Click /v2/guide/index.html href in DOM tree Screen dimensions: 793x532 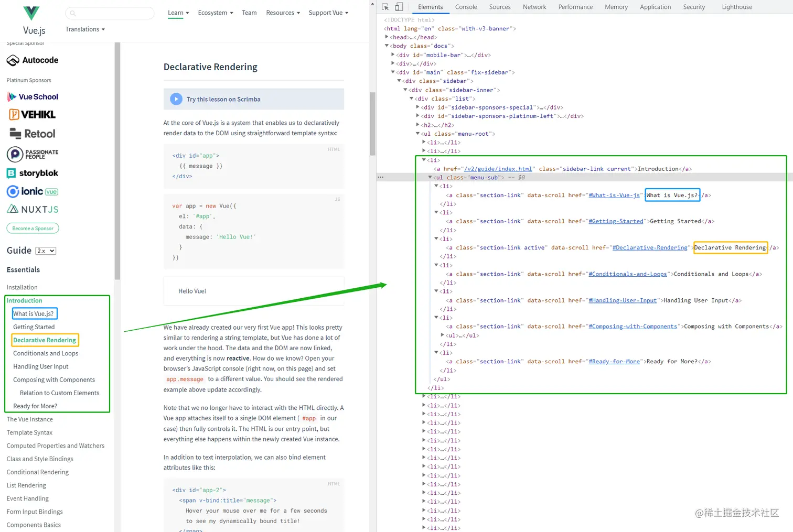click(498, 169)
